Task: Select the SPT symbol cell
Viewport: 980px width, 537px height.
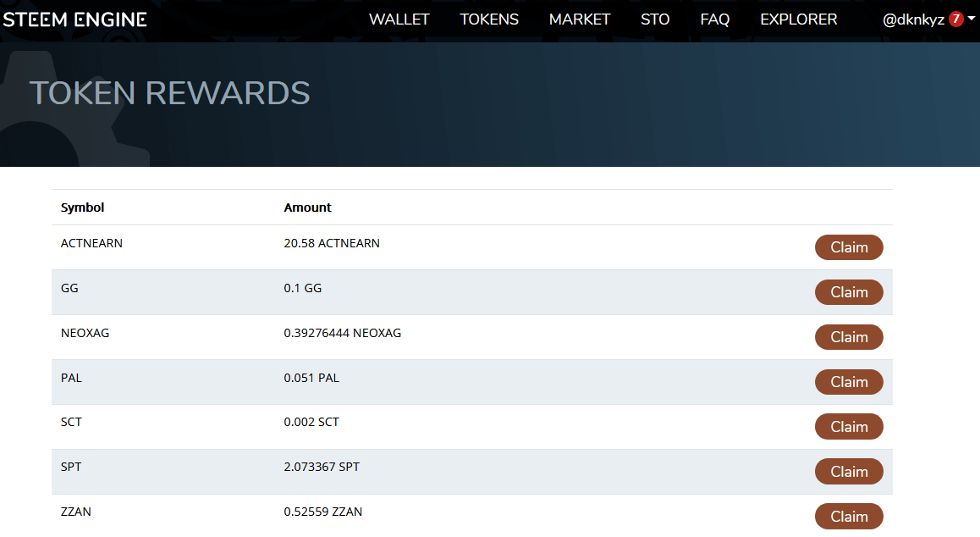Action: 71,467
